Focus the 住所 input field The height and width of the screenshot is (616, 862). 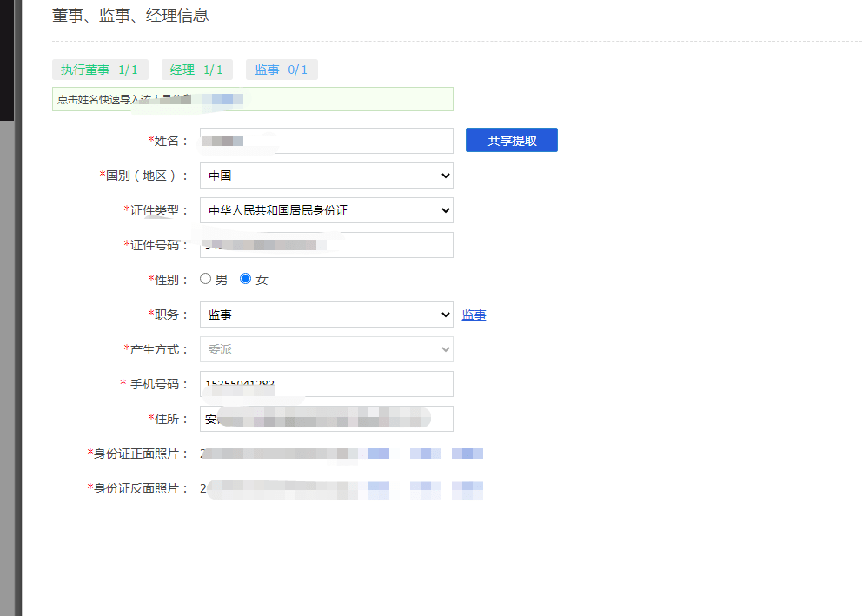[x=327, y=419]
